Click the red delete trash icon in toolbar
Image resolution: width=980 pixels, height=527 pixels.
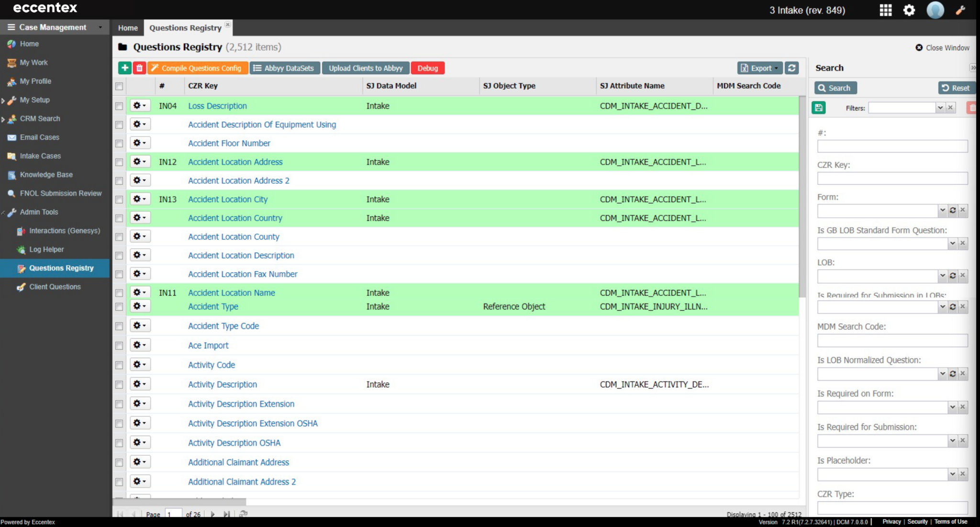pos(139,68)
